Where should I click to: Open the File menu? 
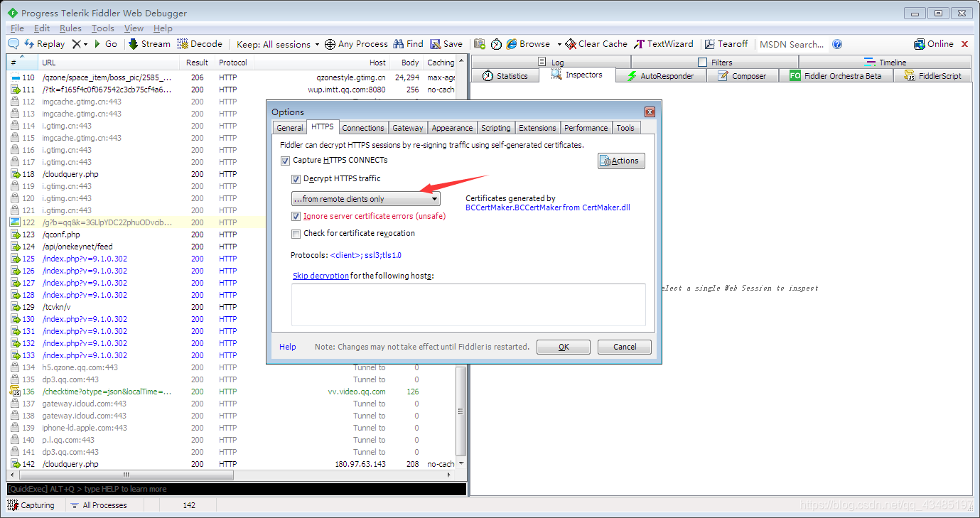coord(17,28)
